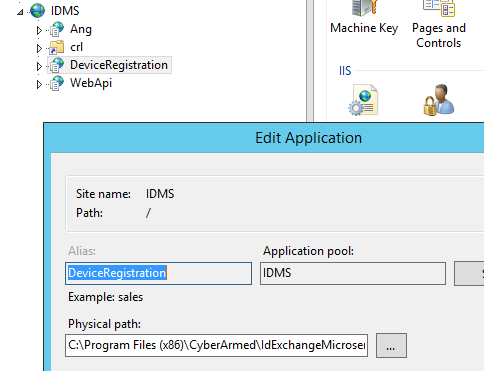484x371 pixels.
Task: Click the Ang application icon
Action: tap(57, 29)
